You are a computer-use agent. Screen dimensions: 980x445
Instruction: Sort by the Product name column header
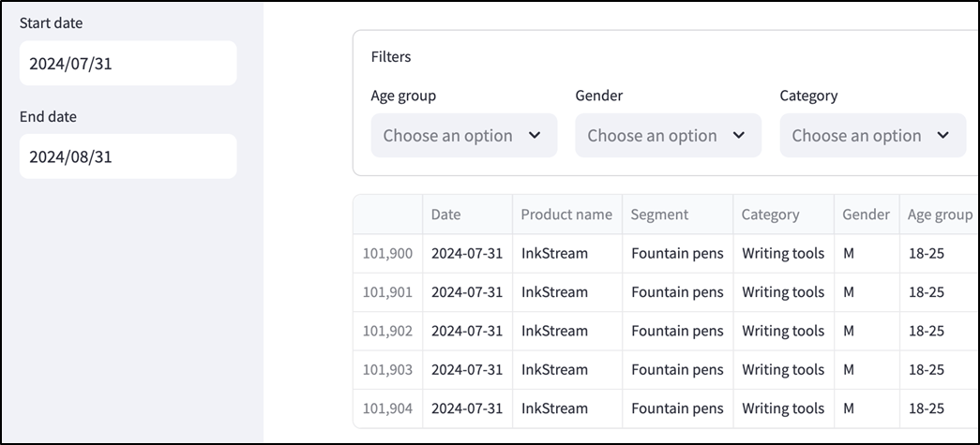567,215
